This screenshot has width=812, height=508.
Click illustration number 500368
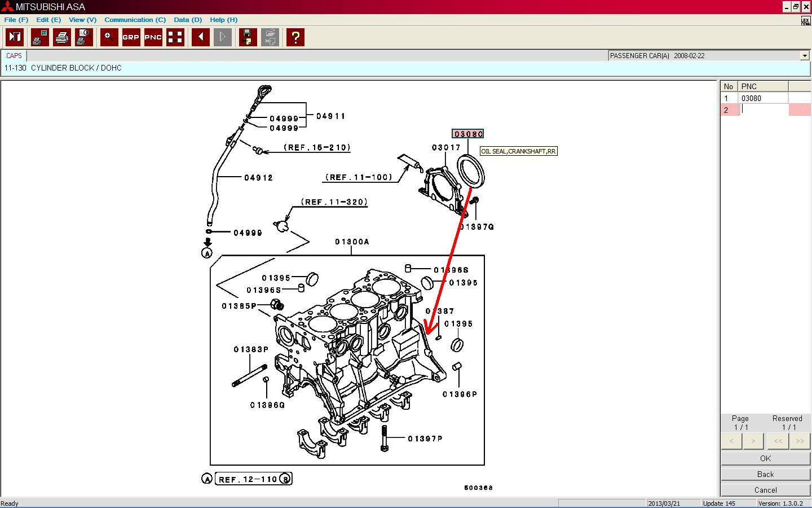478,488
